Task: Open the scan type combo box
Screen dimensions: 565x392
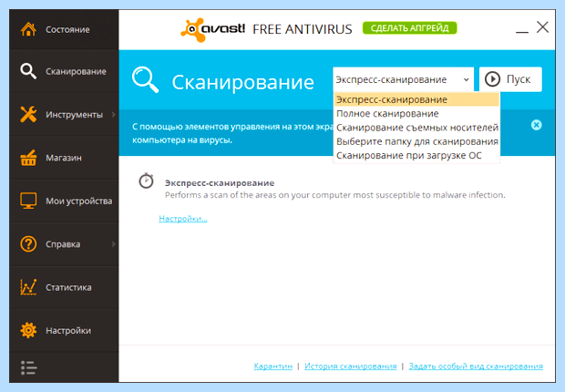Action: point(403,79)
